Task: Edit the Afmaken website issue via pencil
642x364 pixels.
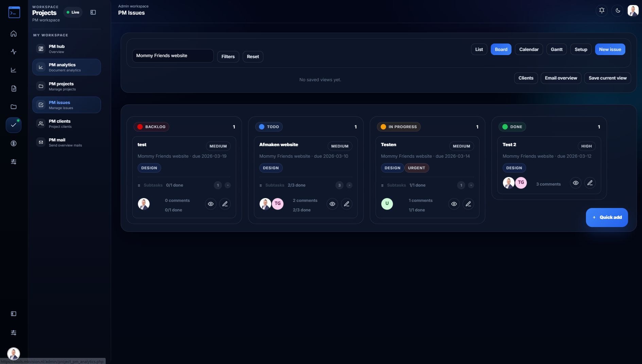Action: pos(346,204)
